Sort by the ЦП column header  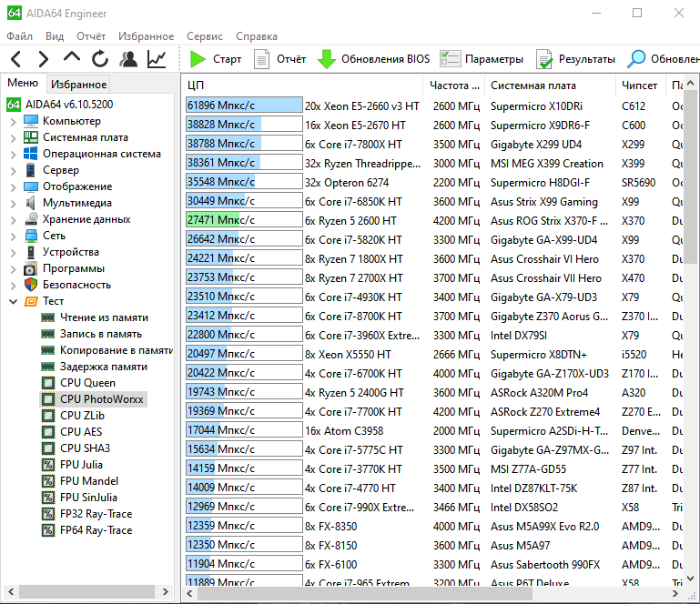click(302, 86)
